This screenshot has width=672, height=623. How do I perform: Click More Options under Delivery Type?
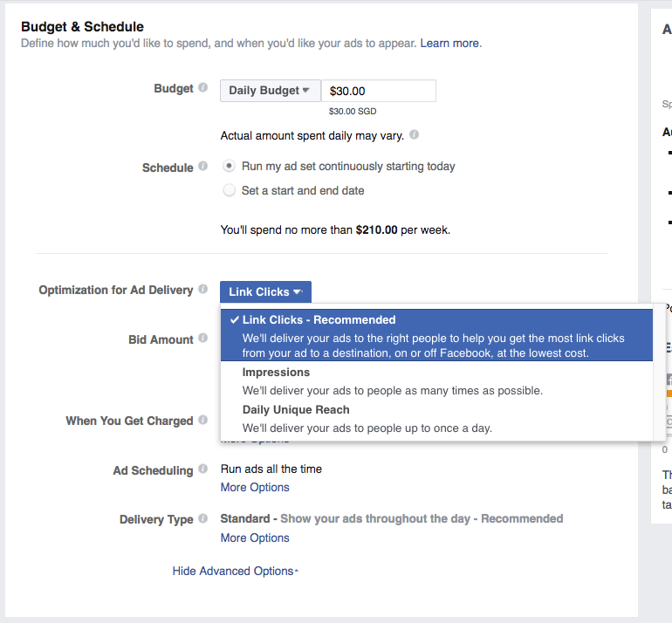point(255,538)
